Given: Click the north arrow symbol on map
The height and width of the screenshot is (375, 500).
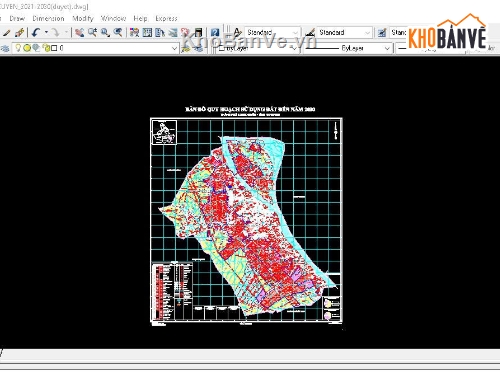Looking at the screenshot, I should [336, 130].
